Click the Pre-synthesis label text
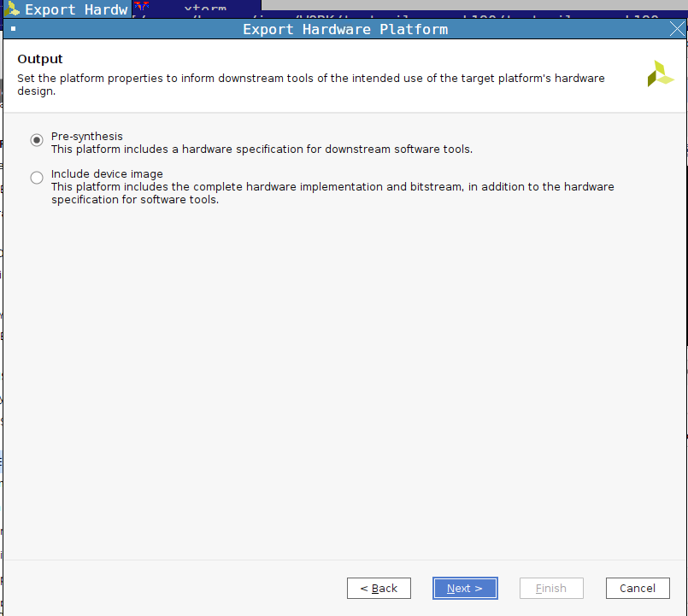 pos(87,136)
